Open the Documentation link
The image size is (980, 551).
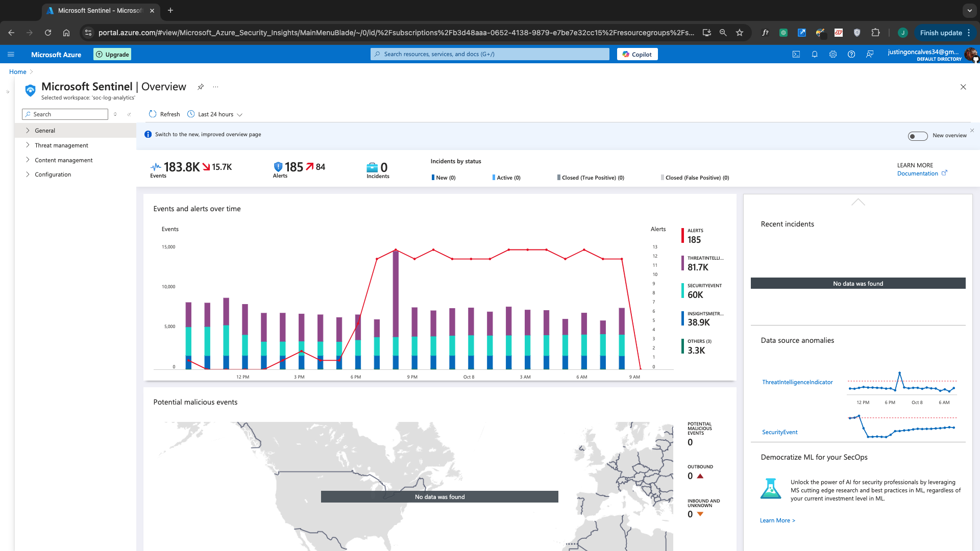pos(922,173)
